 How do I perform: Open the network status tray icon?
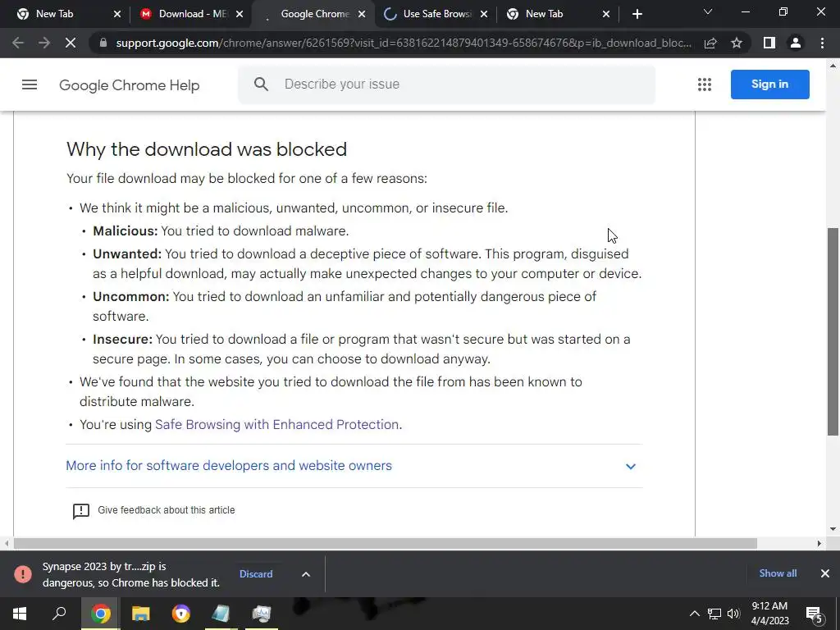714,614
